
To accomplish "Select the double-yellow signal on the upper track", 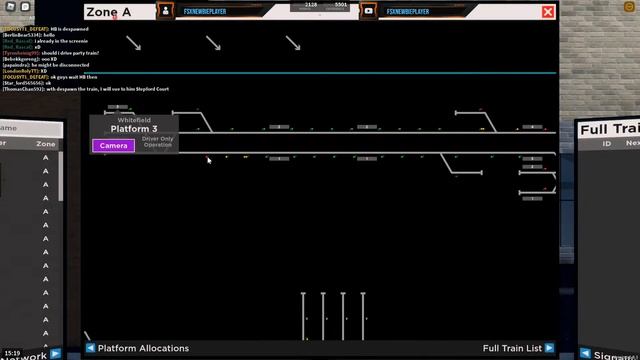I will tap(482, 129).
